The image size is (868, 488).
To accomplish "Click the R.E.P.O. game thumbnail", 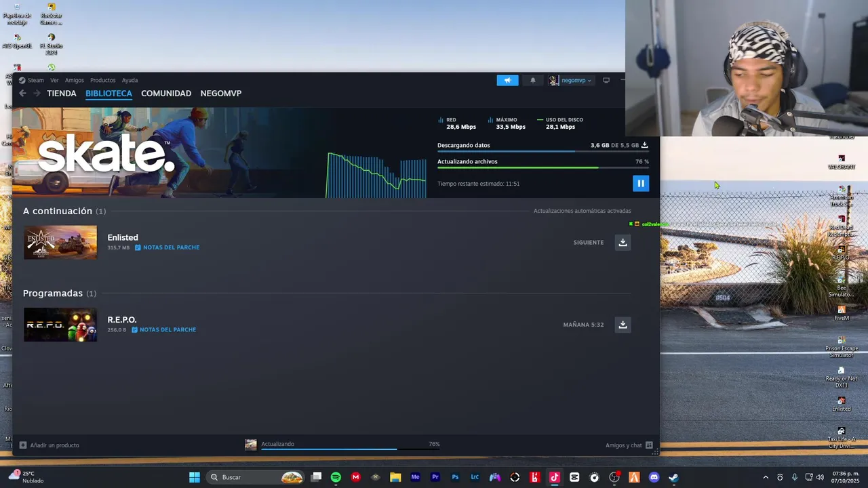I will [60, 325].
